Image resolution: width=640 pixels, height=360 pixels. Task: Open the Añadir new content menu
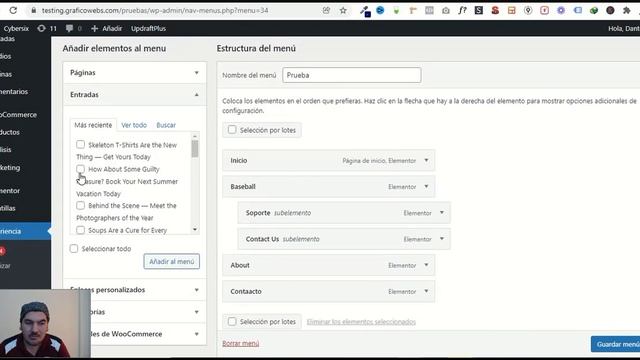[107, 28]
